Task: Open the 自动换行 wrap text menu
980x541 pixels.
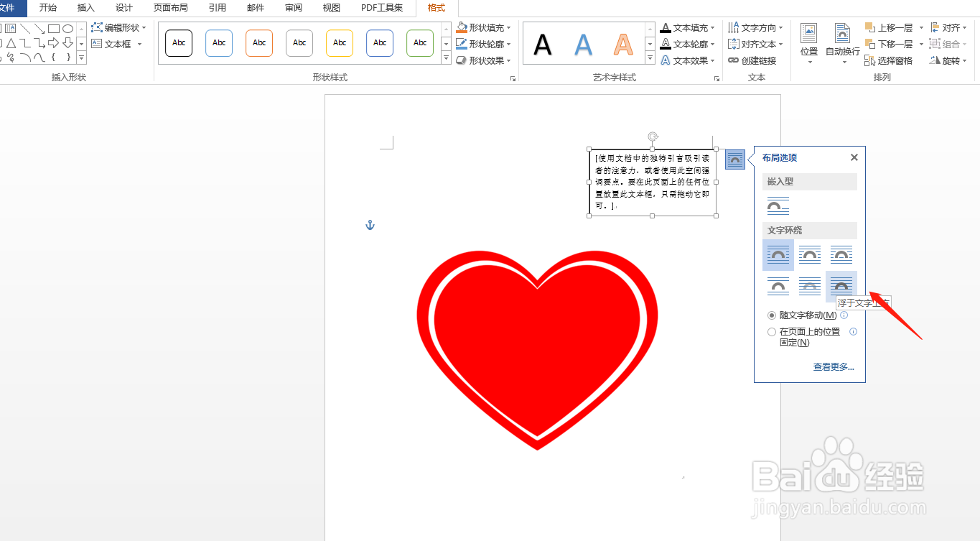Action: pos(843,43)
